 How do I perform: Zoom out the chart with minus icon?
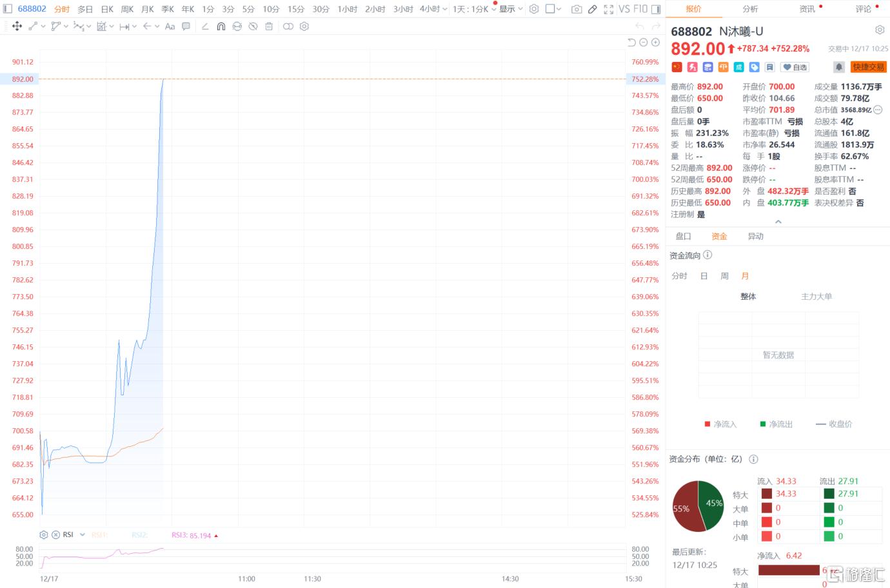(x=643, y=43)
